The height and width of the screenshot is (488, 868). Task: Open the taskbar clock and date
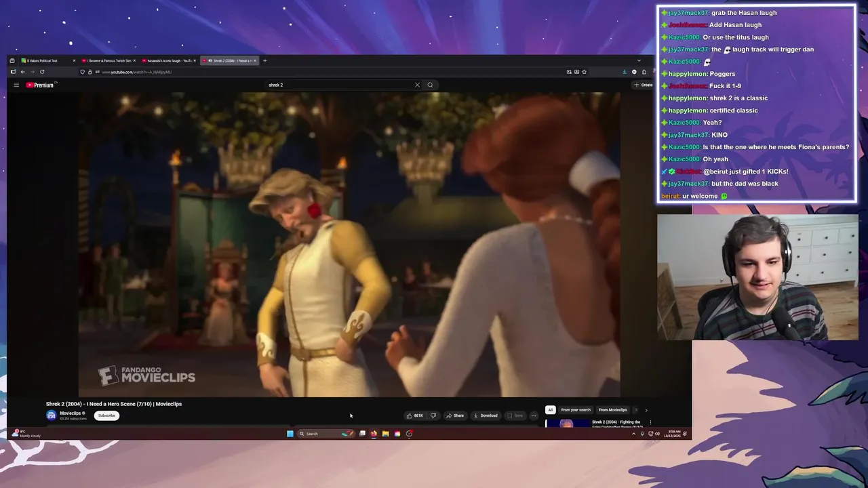[673, 434]
